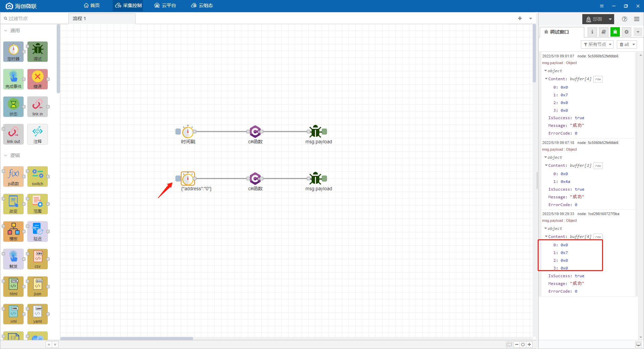Image resolution: width=644 pixels, height=349 pixels.
Task: Trigger the 时间戳 inject node button
Action: 178,132
